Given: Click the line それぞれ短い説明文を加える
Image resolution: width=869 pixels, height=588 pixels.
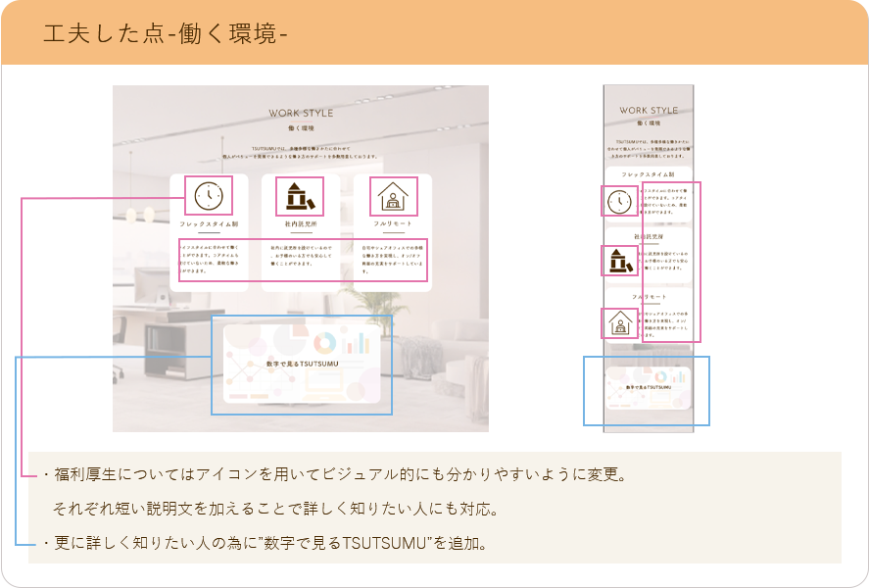Looking at the screenshot, I should click(x=275, y=509).
